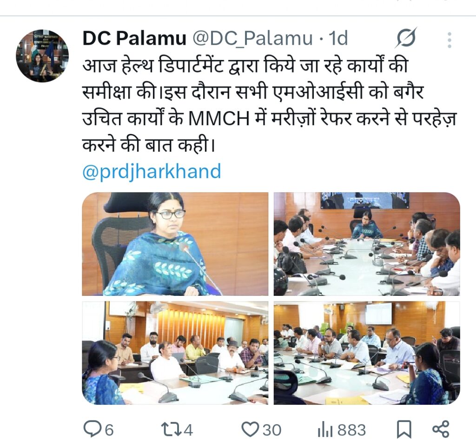Viewport: 476px width, 448px height.
Task: Click the Grok slash circle icon
Action: tap(406, 38)
